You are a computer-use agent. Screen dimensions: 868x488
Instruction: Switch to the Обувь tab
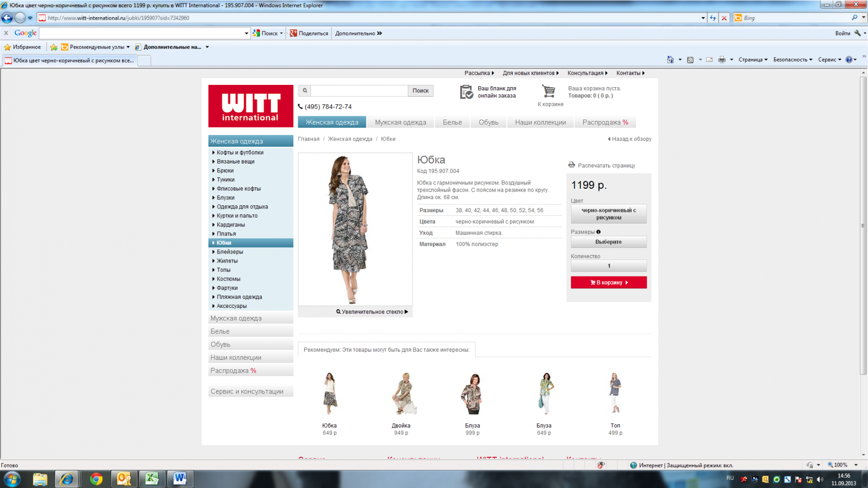488,122
